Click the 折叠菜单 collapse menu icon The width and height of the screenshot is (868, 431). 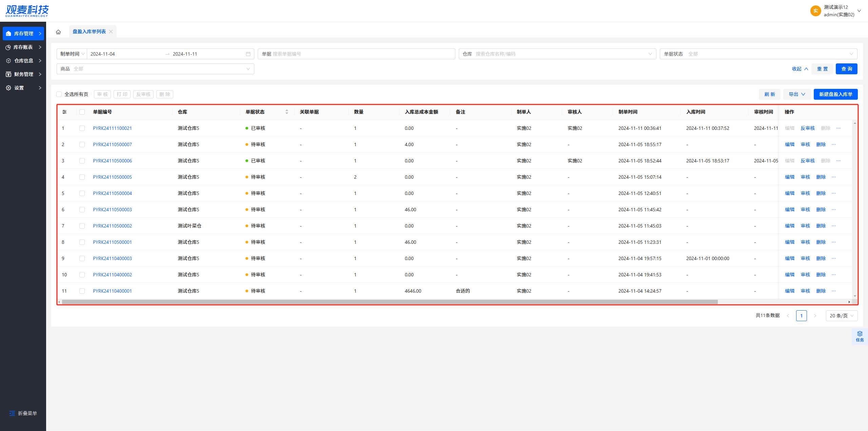coord(12,413)
